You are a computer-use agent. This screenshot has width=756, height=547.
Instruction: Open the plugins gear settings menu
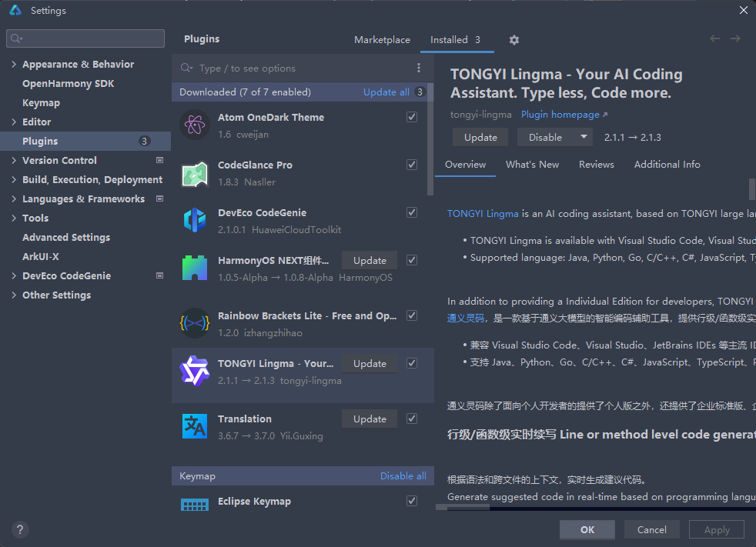(x=514, y=40)
